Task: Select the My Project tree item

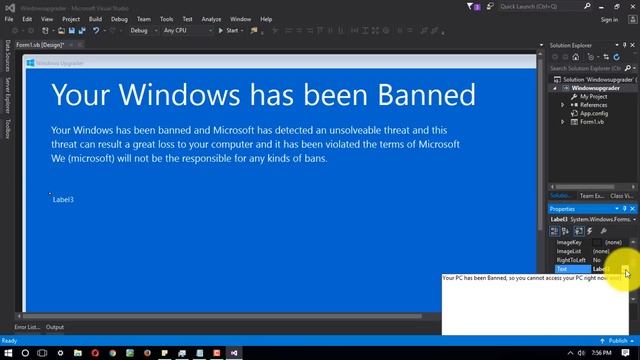Action: [x=593, y=97]
